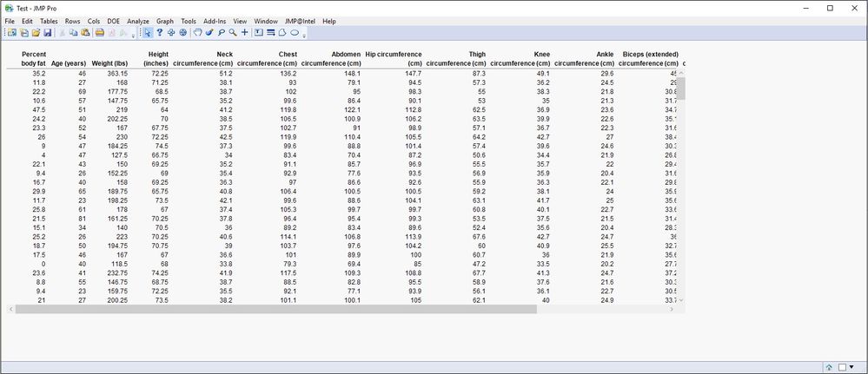Open the Edit menu
The width and height of the screenshot is (868, 374).
(27, 21)
